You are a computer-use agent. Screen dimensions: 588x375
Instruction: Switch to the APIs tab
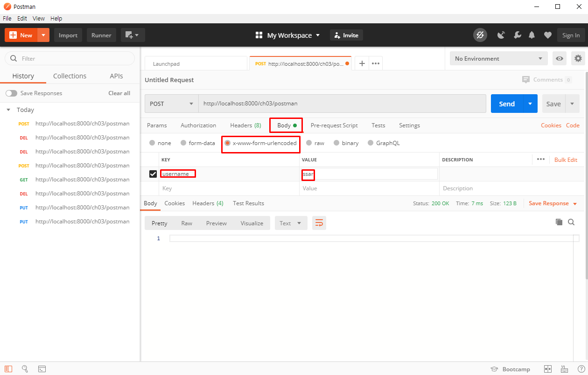point(116,76)
